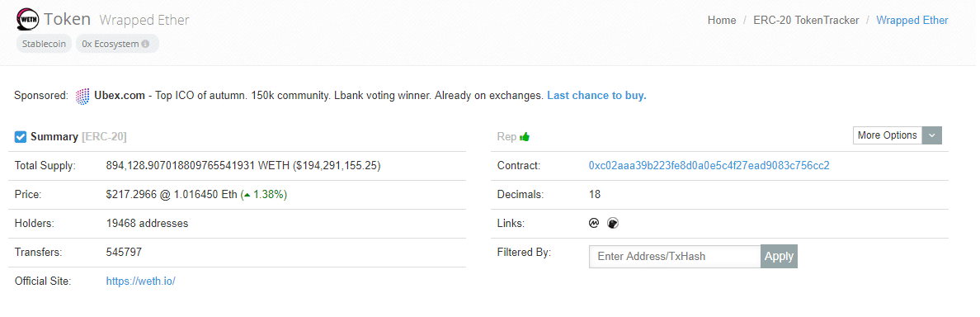
Task: Toggle the Summary checkbox
Action: pos(21,137)
